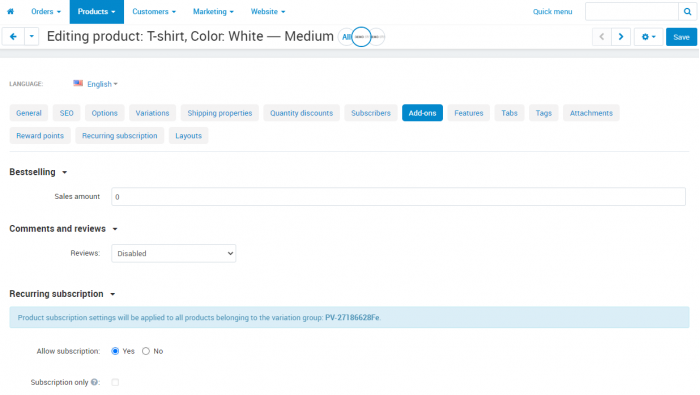Open the Reviews Disabled select box
The image size is (700, 395).
(x=174, y=253)
